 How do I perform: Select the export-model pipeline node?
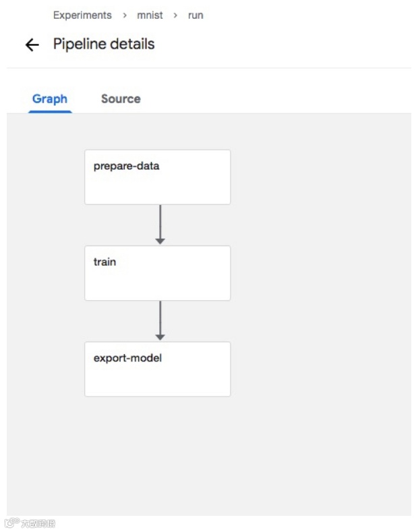click(x=157, y=369)
